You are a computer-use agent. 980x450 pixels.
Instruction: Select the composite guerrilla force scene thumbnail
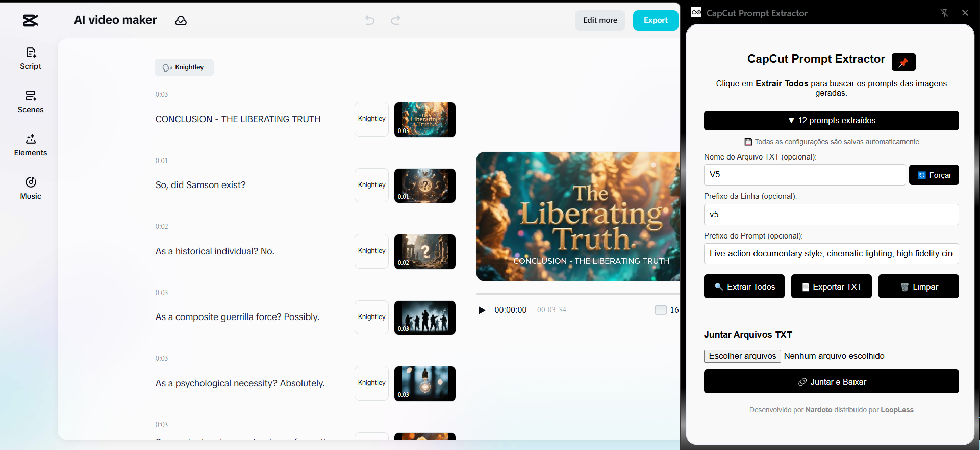click(x=424, y=317)
